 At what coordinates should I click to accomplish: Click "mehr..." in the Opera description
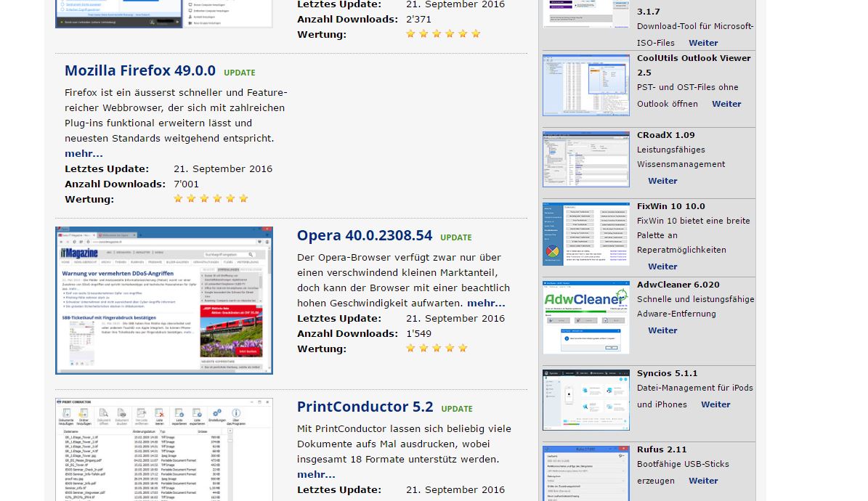[x=486, y=303]
